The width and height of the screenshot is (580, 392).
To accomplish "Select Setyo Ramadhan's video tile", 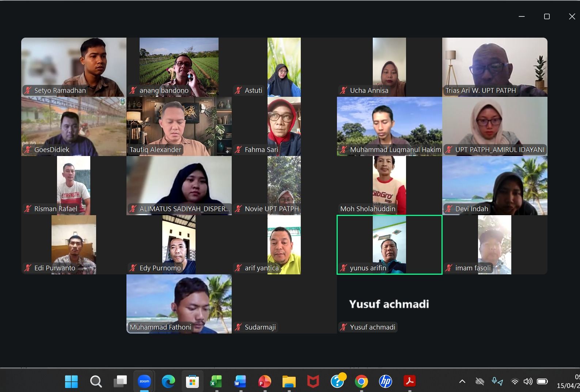I will point(74,67).
